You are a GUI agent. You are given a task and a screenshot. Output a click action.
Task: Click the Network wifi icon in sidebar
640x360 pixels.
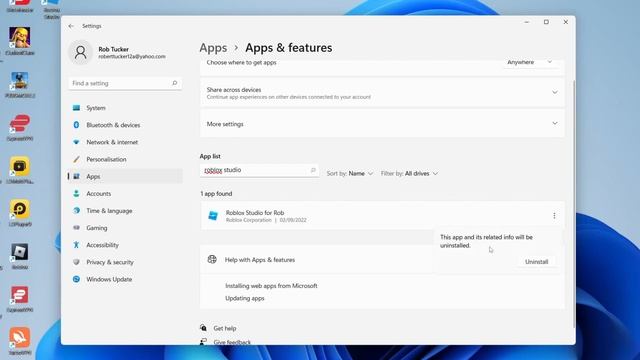[x=76, y=142]
